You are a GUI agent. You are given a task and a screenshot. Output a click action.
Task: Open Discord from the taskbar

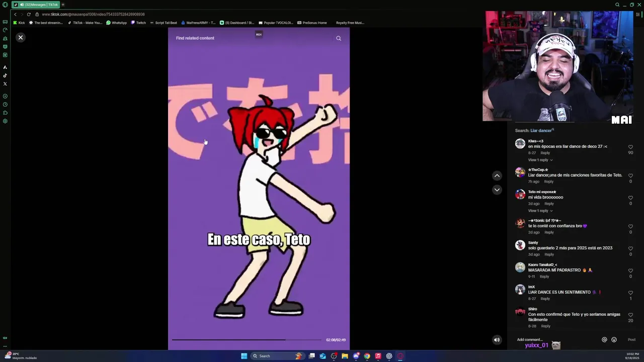click(356, 356)
